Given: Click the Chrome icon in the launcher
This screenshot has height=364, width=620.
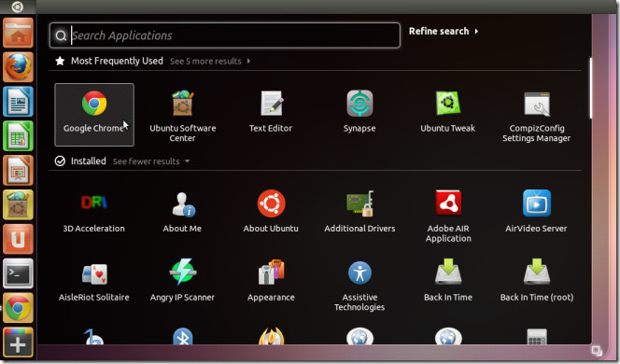Looking at the screenshot, I should tap(18, 308).
